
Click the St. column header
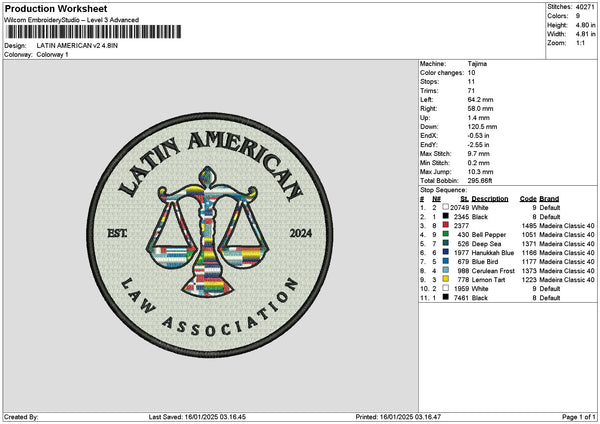(465, 199)
